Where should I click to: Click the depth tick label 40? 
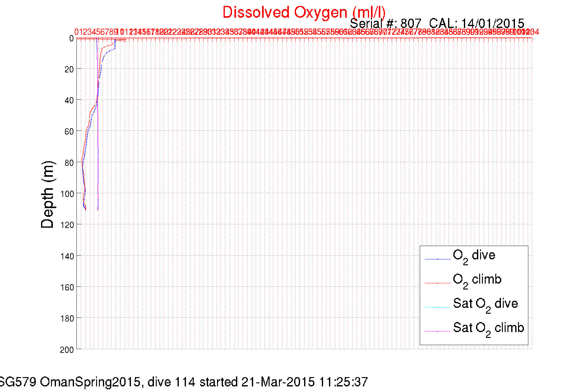point(69,101)
